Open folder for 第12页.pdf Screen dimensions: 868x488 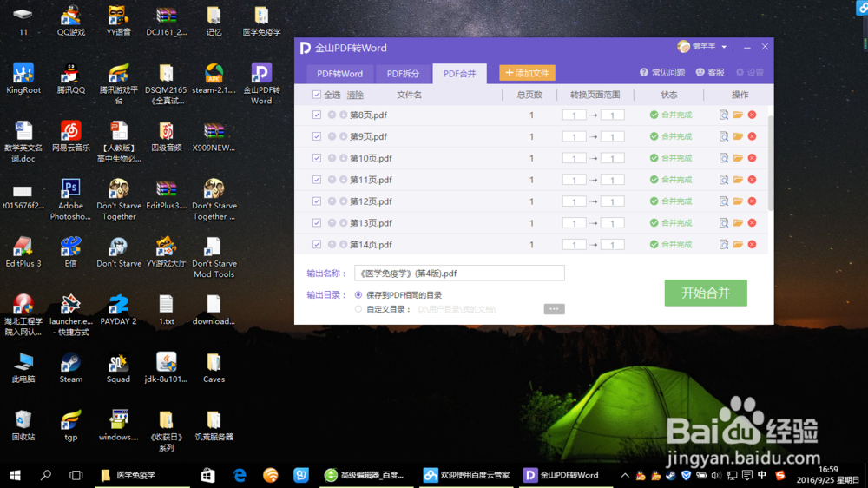738,201
